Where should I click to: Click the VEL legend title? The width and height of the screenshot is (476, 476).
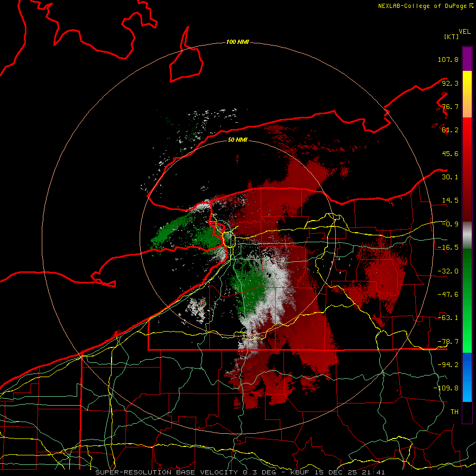coord(464,32)
